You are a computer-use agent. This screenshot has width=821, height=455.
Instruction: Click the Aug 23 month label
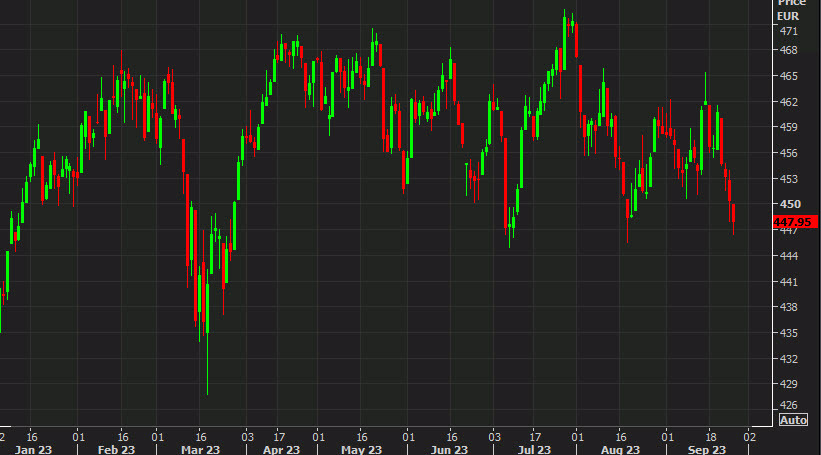620,450
